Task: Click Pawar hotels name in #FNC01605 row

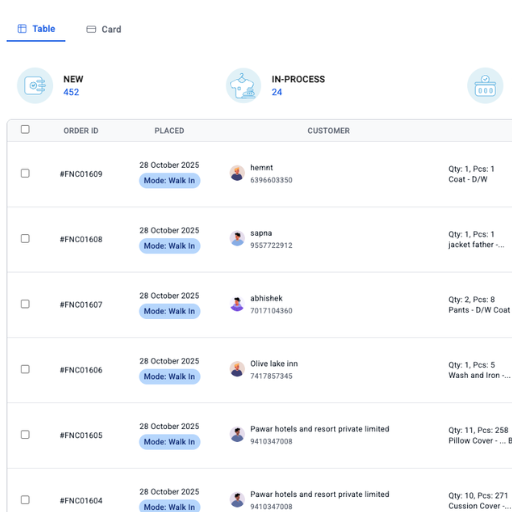Action: (x=320, y=429)
